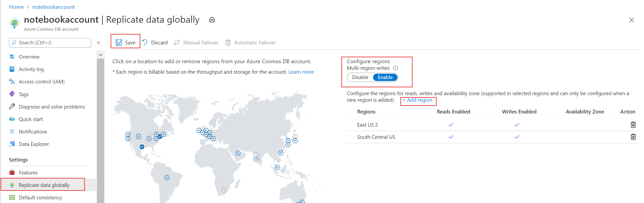Click the South Central US region name
This screenshot has width=644, height=203.
click(x=376, y=137)
